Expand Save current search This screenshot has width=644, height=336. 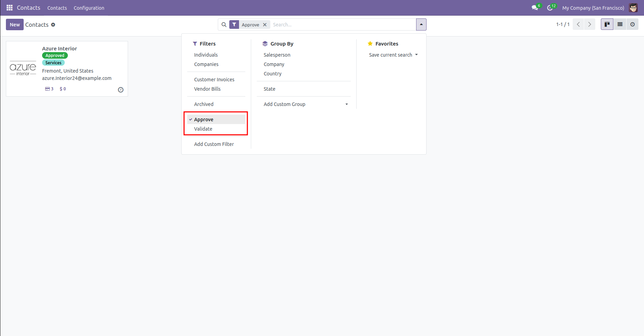click(x=393, y=55)
